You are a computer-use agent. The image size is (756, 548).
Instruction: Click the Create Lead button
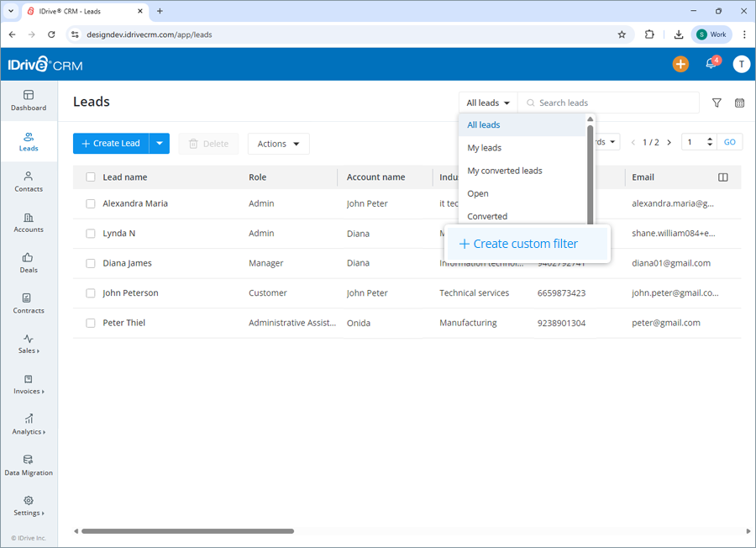[x=110, y=144]
